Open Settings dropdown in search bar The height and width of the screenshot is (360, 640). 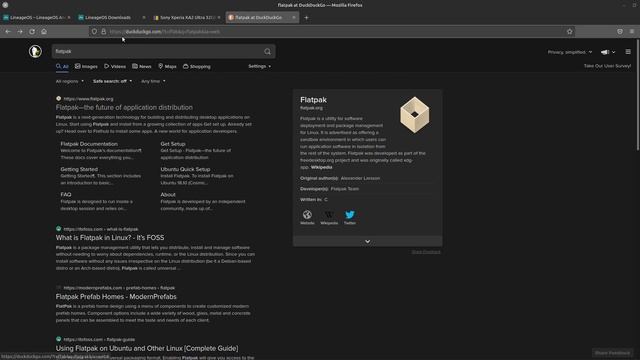[x=259, y=66]
